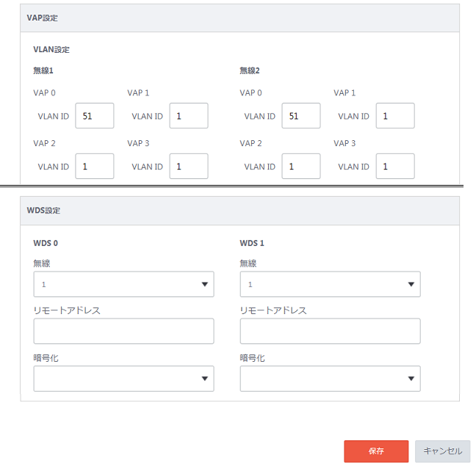Click the 無線1 VAP 3 VLAN ID field

[x=189, y=166]
